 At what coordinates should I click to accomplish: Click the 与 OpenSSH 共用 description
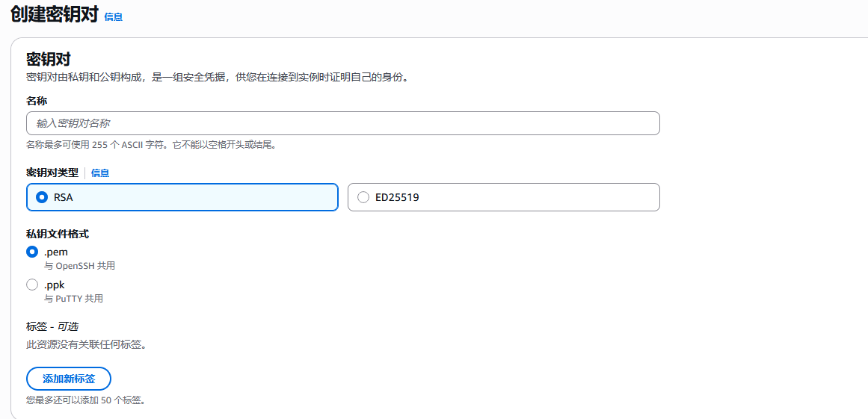(x=79, y=266)
